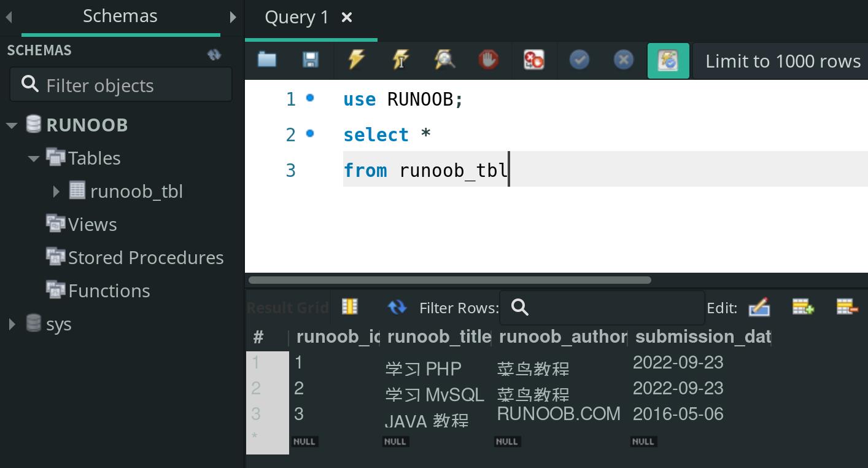Viewport: 868px width, 468px height.
Task: Execute the query with the lightning bolt
Action: pos(356,60)
